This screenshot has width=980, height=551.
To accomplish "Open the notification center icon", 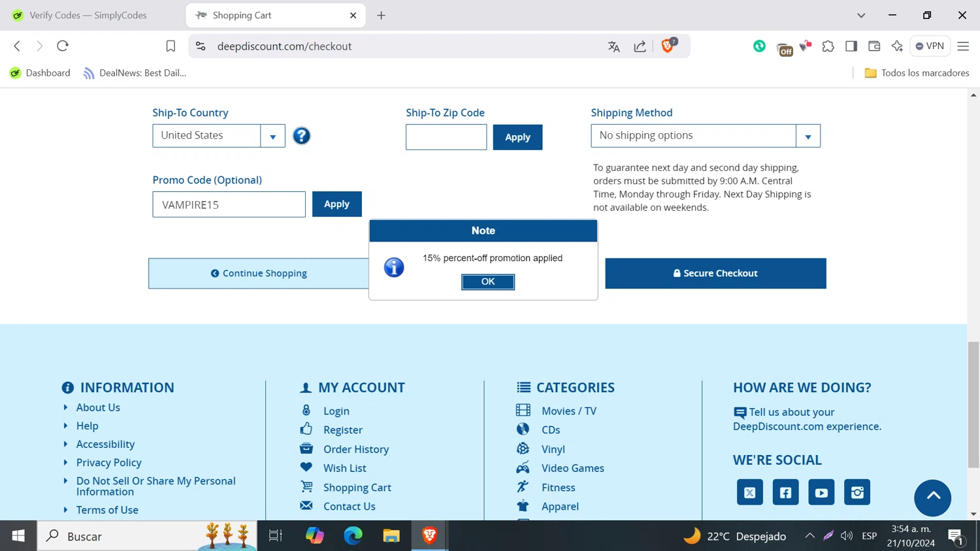I will [x=956, y=537].
